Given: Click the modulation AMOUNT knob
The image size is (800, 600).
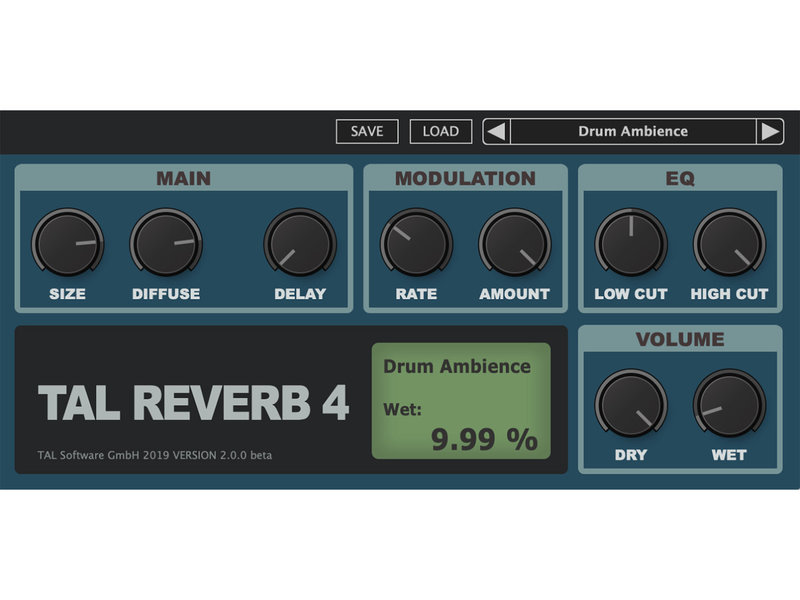Looking at the screenshot, I should 514,243.
